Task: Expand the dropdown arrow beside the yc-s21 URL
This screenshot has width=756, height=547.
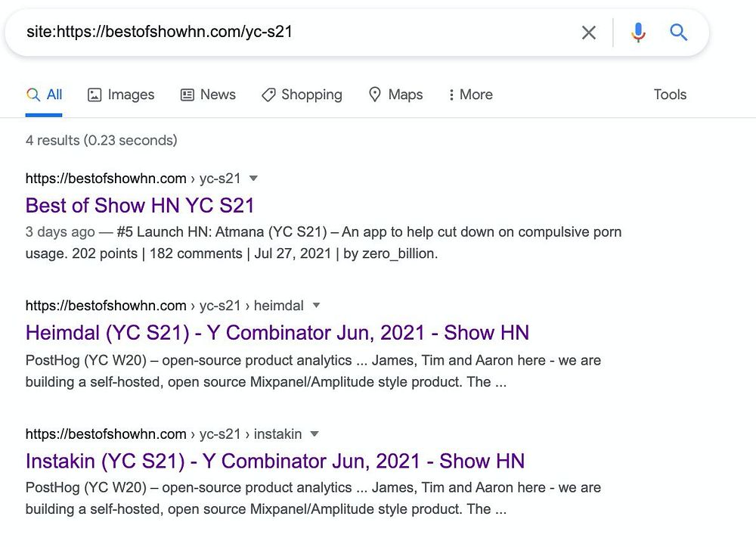Action: click(253, 179)
